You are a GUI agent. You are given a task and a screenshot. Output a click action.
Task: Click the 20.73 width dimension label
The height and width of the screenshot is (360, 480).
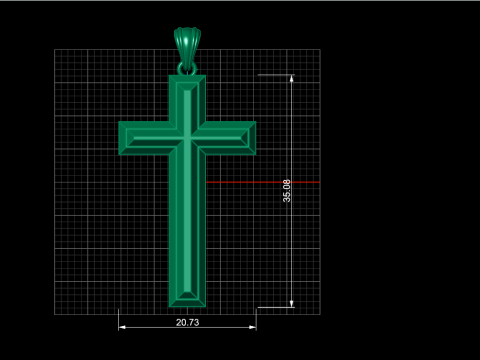(187, 322)
